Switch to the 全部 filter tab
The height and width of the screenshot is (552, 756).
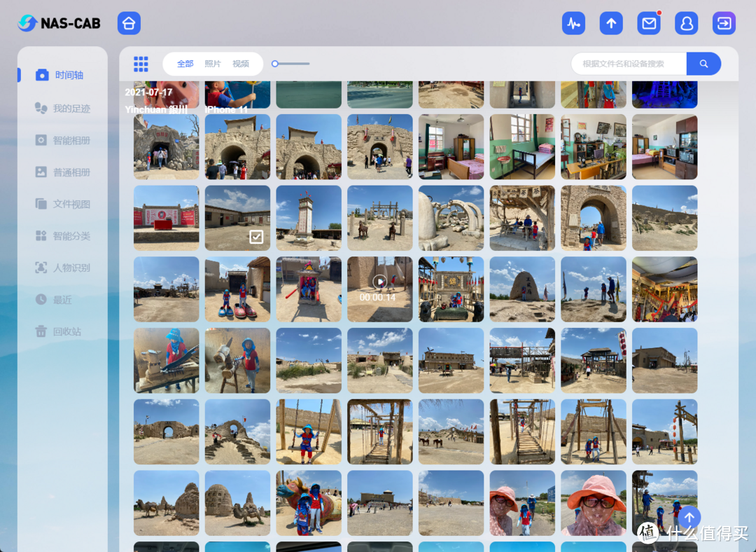185,64
